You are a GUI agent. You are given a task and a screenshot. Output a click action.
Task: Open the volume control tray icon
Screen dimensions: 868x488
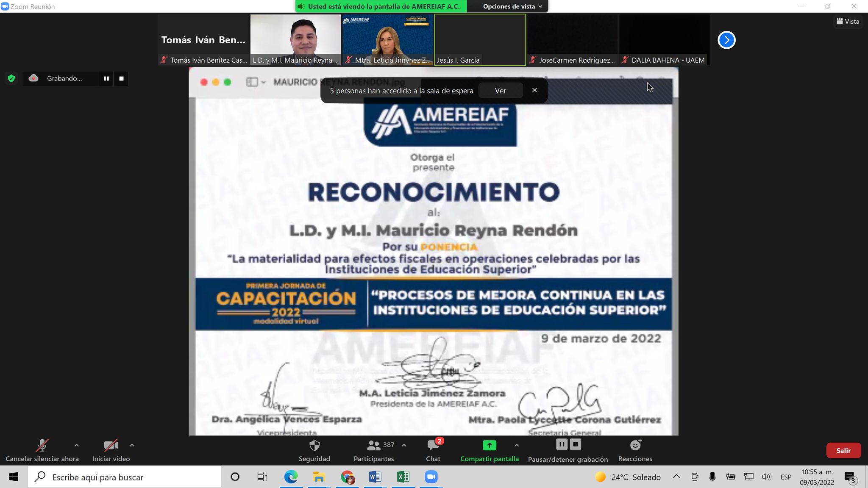click(x=766, y=477)
